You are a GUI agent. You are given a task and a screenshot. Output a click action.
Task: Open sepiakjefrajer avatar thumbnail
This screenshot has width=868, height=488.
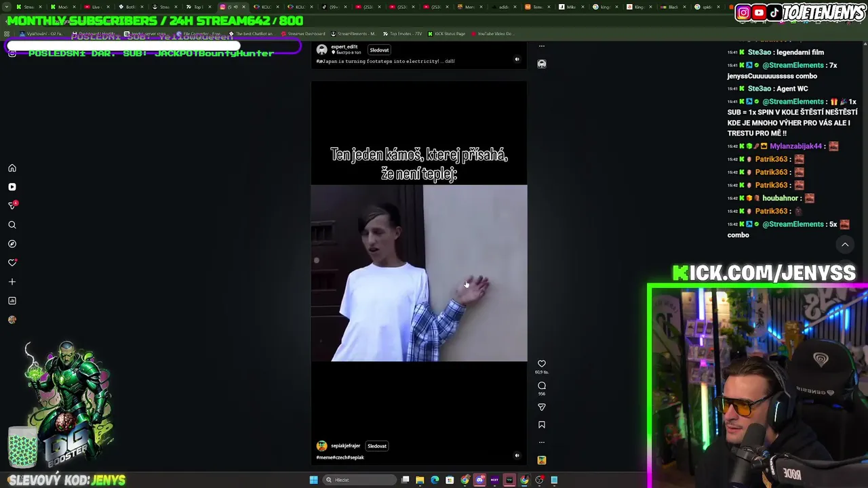pyautogui.click(x=322, y=446)
